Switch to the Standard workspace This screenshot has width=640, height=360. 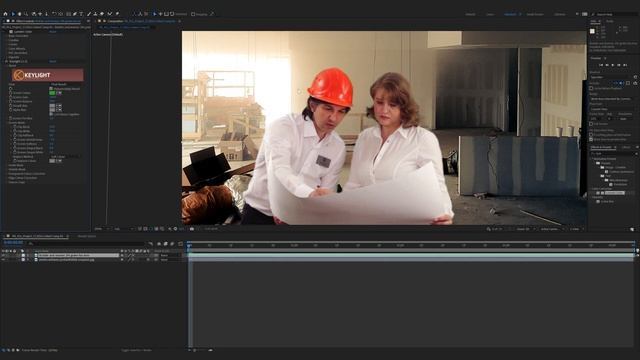510,14
